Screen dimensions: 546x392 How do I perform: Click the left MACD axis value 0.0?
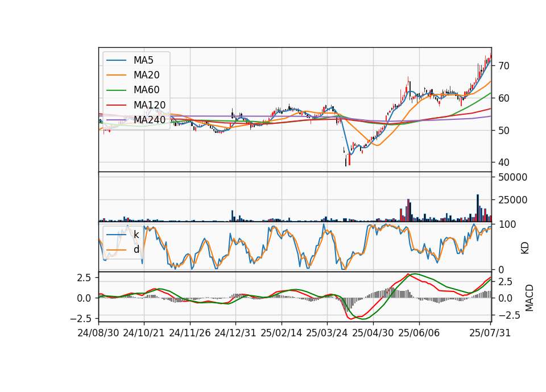coord(84,298)
